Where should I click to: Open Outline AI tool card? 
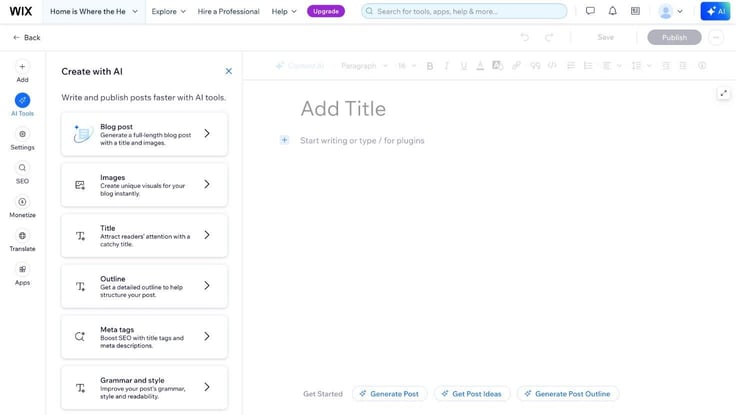point(144,286)
